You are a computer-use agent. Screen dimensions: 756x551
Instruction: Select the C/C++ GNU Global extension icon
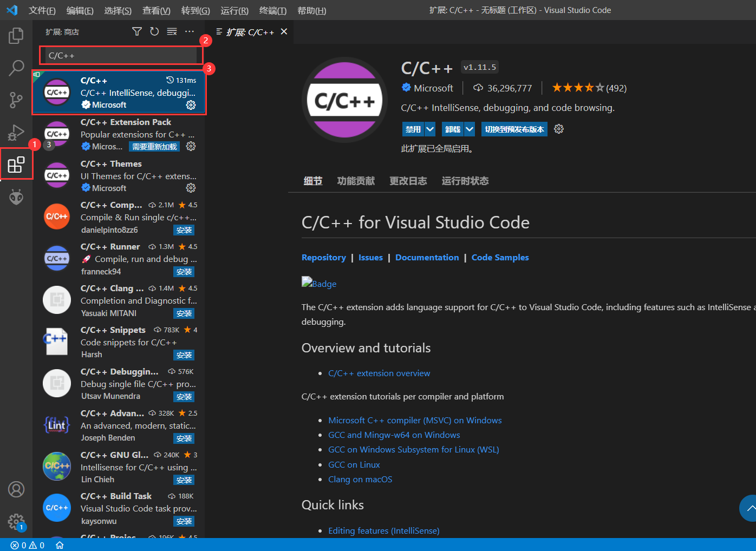tap(57, 466)
